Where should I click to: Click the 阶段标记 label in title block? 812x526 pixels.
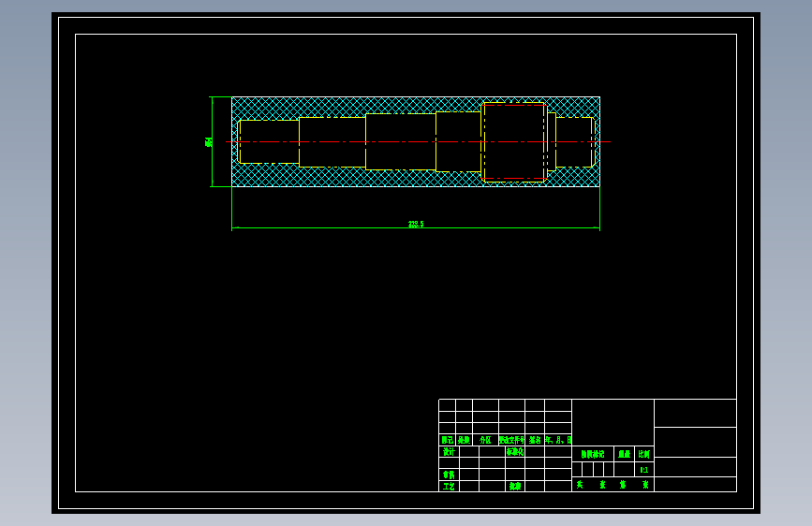[593, 454]
